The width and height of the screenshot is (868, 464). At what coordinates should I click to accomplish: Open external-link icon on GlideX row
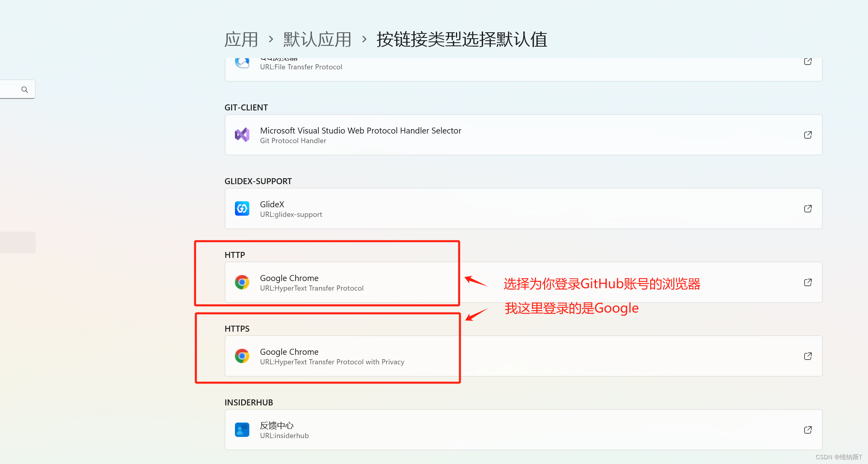[x=808, y=208]
